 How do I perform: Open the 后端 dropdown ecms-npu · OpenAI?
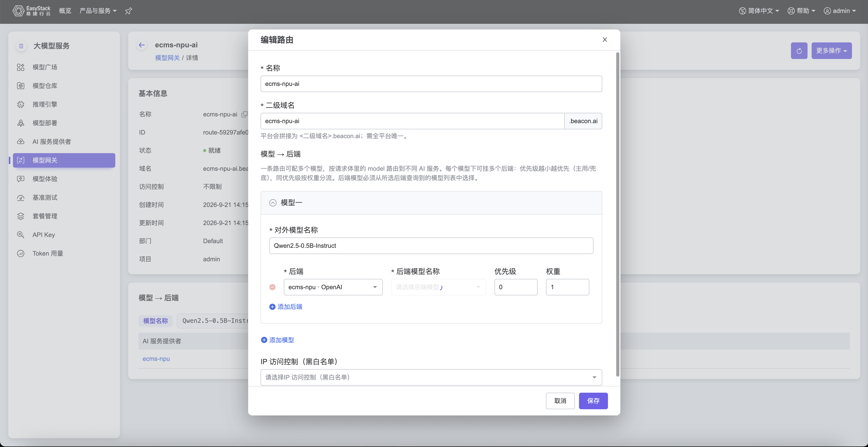click(x=333, y=287)
